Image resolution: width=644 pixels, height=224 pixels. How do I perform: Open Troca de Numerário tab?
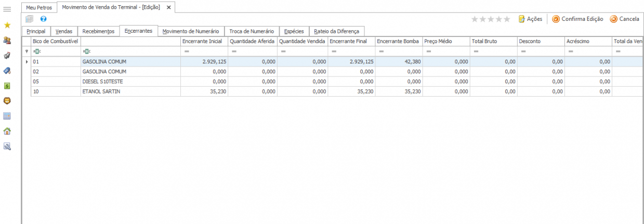point(252,31)
